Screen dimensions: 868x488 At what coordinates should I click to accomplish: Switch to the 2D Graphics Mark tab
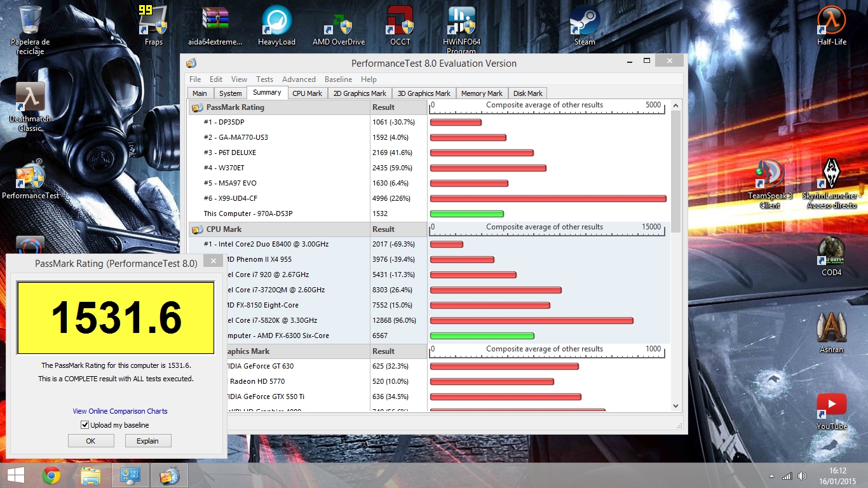point(360,93)
